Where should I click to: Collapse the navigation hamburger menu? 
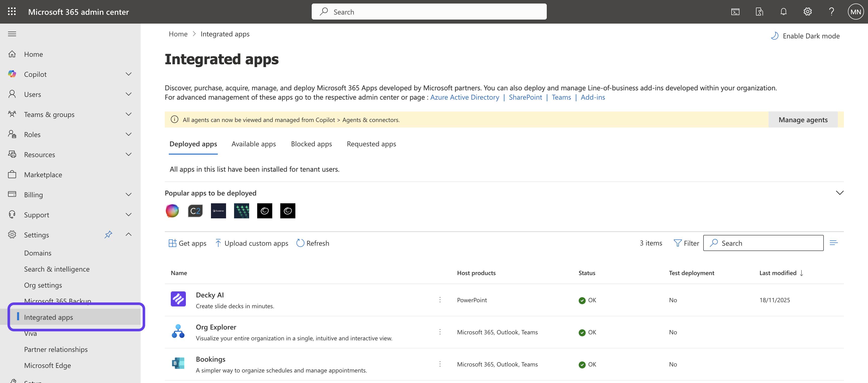12,34
